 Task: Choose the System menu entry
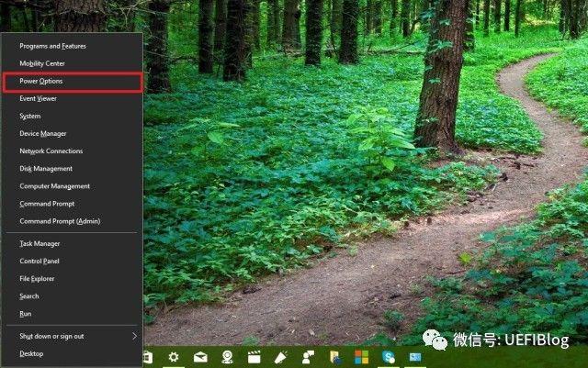pos(72,117)
